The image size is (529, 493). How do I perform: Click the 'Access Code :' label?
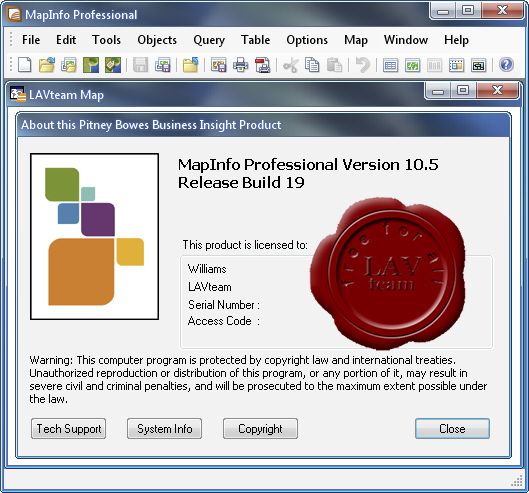224,321
